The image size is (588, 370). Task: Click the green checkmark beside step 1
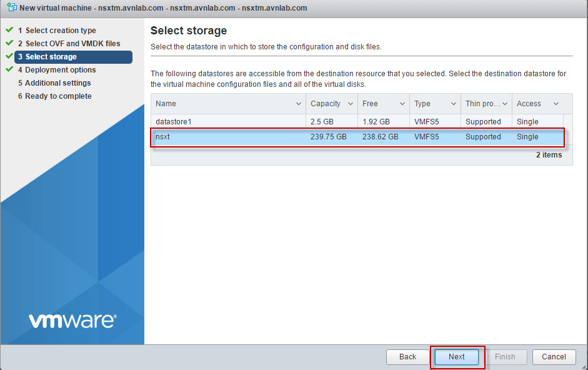(x=9, y=30)
